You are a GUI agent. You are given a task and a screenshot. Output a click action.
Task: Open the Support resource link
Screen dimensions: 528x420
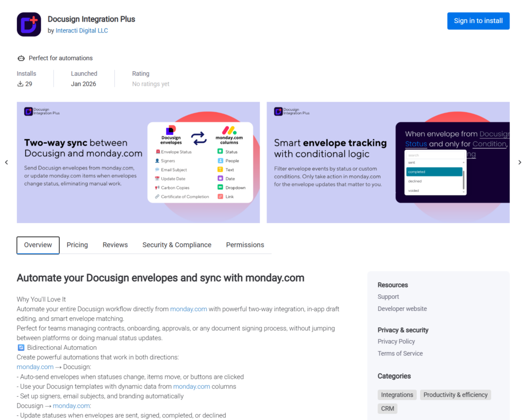coord(388,297)
